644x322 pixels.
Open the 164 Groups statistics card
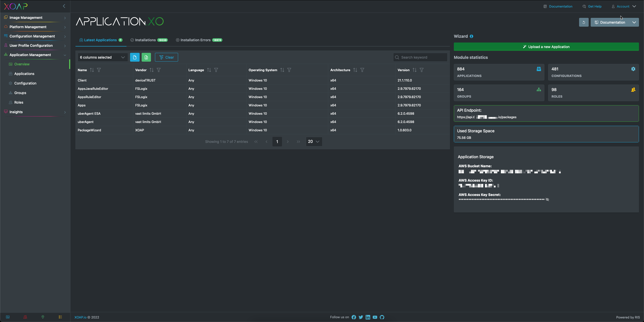[x=499, y=93]
